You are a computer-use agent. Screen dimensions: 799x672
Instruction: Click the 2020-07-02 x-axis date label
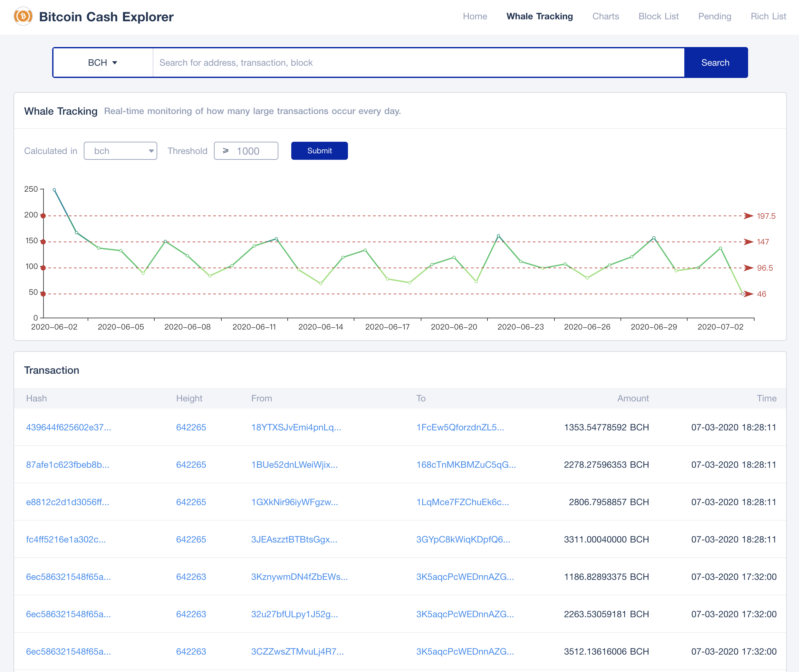[x=720, y=327]
